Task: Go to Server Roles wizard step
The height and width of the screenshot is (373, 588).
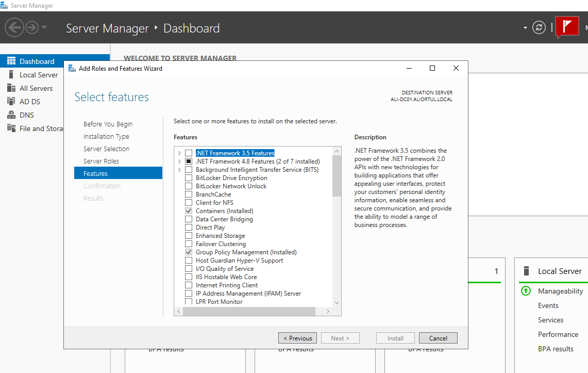Action: 101,161
